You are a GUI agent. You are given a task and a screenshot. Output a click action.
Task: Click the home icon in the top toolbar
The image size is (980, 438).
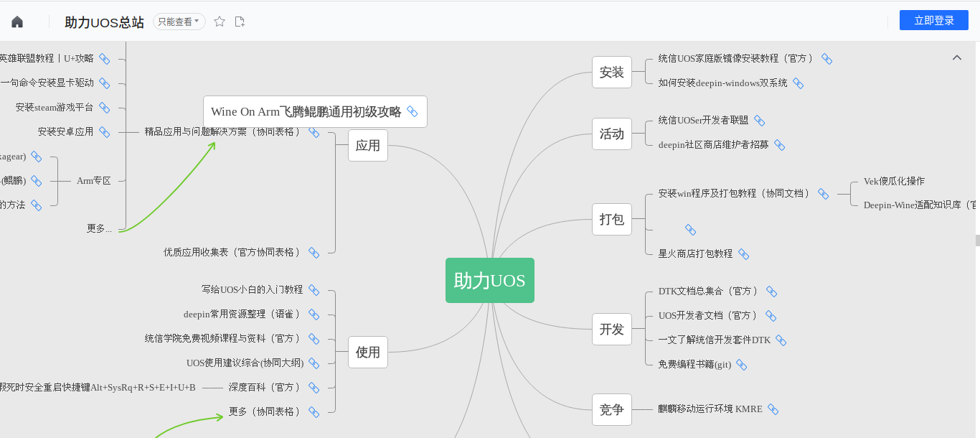point(16,21)
